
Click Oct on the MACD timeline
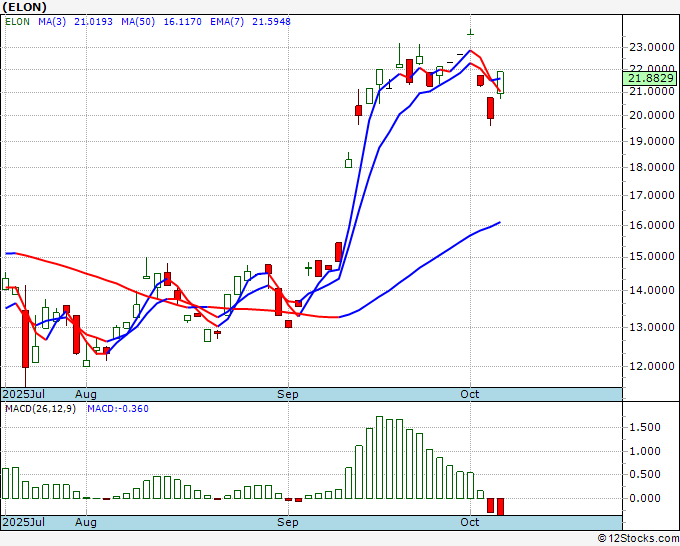[470, 522]
